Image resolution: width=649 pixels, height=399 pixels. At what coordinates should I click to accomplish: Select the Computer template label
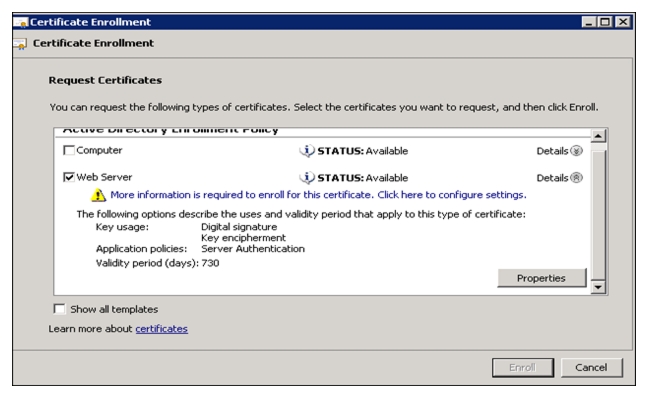click(x=99, y=150)
